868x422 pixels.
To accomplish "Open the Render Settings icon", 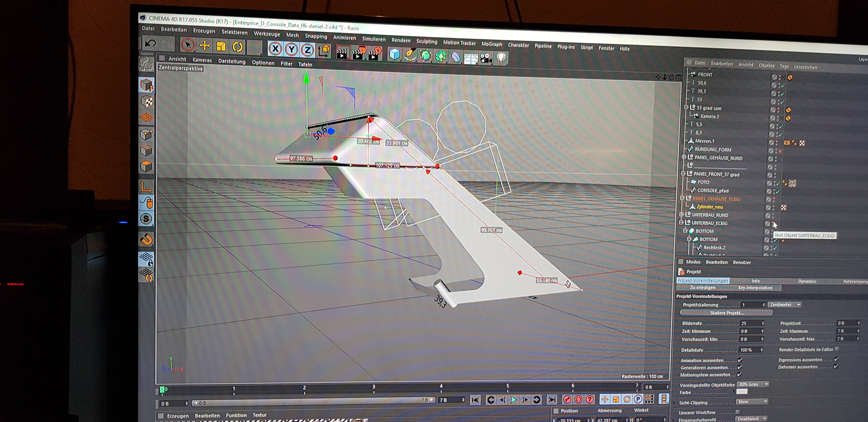I will click(375, 54).
